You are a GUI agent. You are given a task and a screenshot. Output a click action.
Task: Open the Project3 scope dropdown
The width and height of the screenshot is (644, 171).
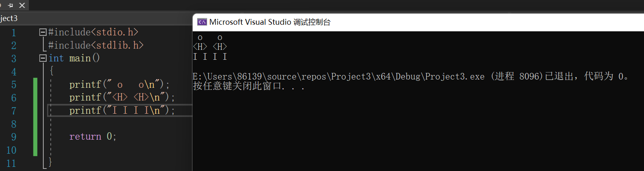(x=8, y=19)
